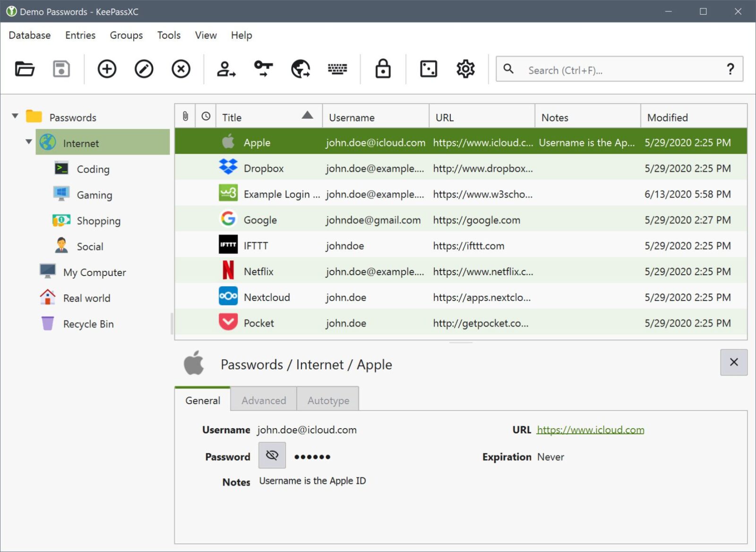Perform auto-type for the entry
756x552 pixels.
click(337, 69)
